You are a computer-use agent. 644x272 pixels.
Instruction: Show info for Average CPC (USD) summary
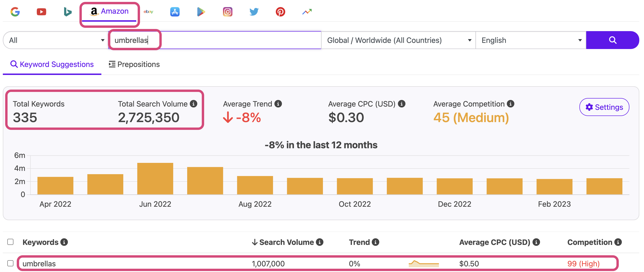401,104
